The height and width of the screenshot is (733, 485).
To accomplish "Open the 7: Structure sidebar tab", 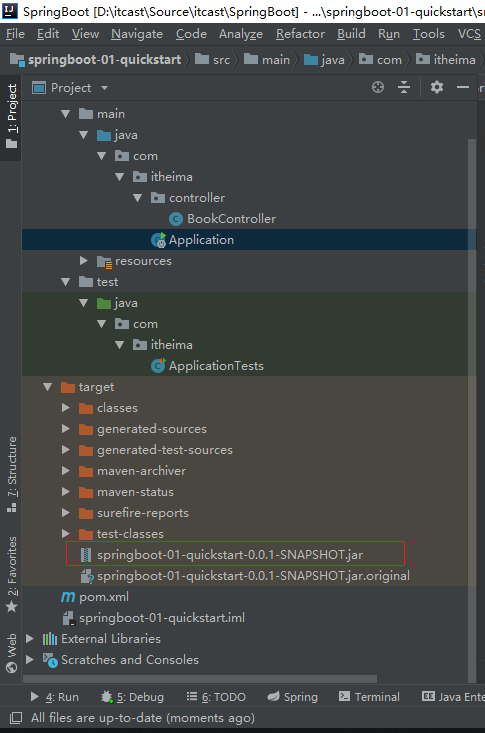I will 12,474.
